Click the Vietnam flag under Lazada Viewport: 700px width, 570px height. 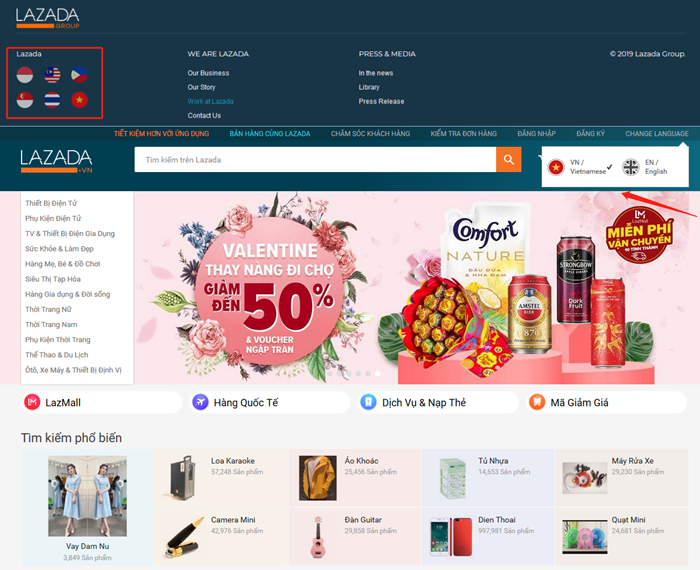[x=79, y=100]
